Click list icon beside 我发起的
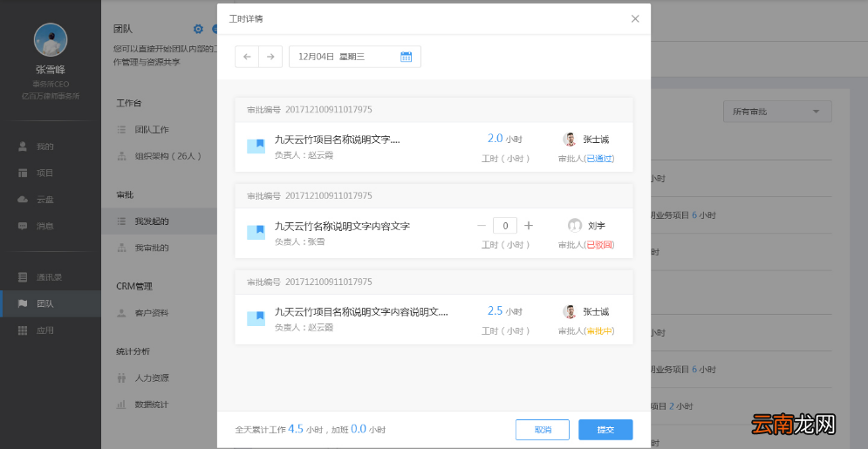The height and width of the screenshot is (449, 868). (122, 221)
